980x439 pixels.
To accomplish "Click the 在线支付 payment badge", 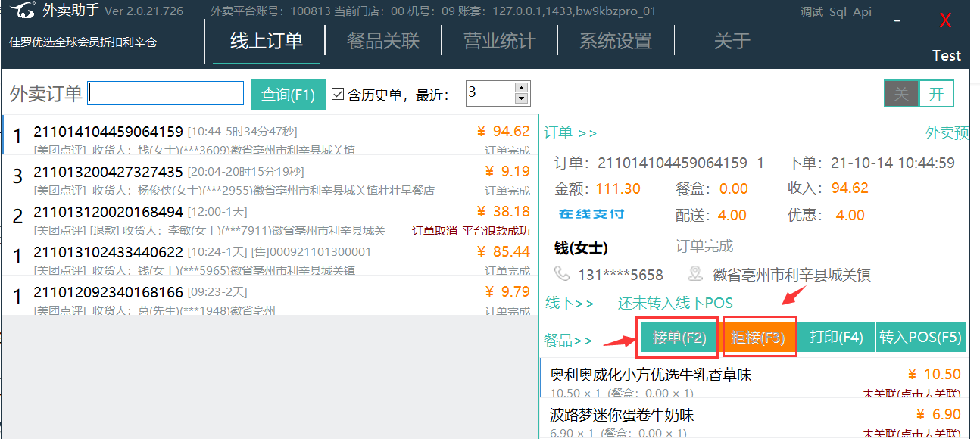I will (x=591, y=215).
